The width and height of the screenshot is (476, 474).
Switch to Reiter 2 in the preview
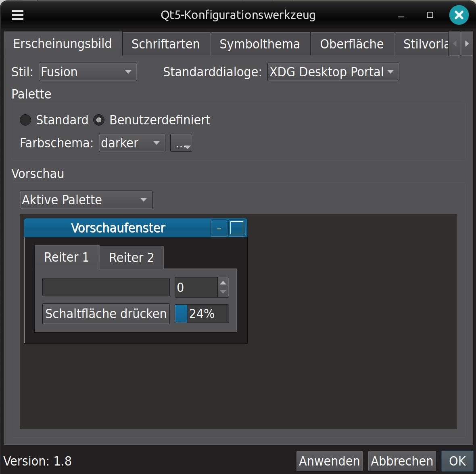[x=131, y=257]
